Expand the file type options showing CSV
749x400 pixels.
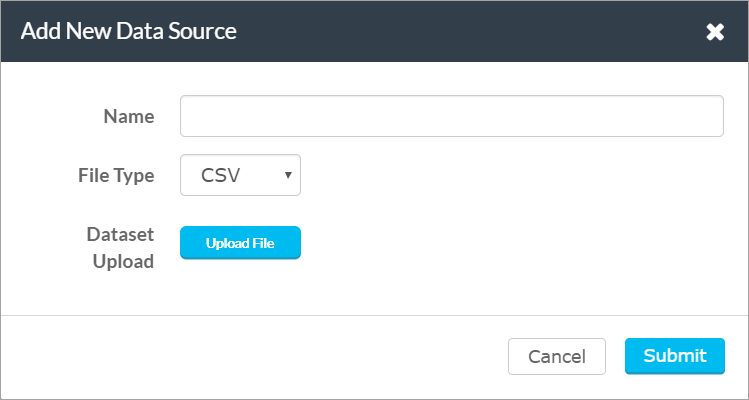[x=240, y=175]
